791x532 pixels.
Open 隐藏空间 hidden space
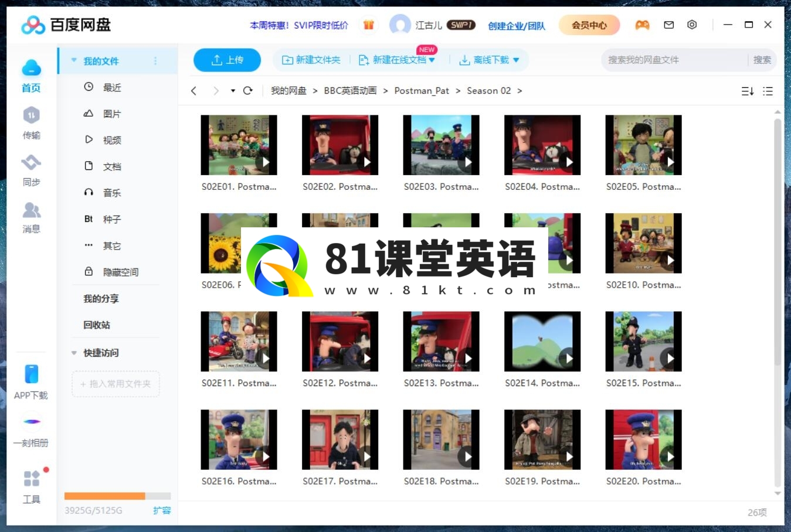click(x=120, y=272)
